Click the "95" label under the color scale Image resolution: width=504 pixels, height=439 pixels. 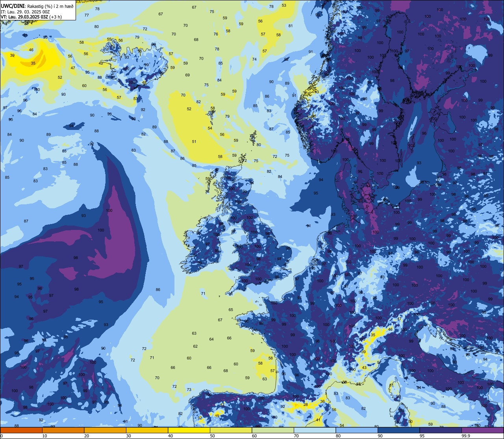tap(422, 436)
